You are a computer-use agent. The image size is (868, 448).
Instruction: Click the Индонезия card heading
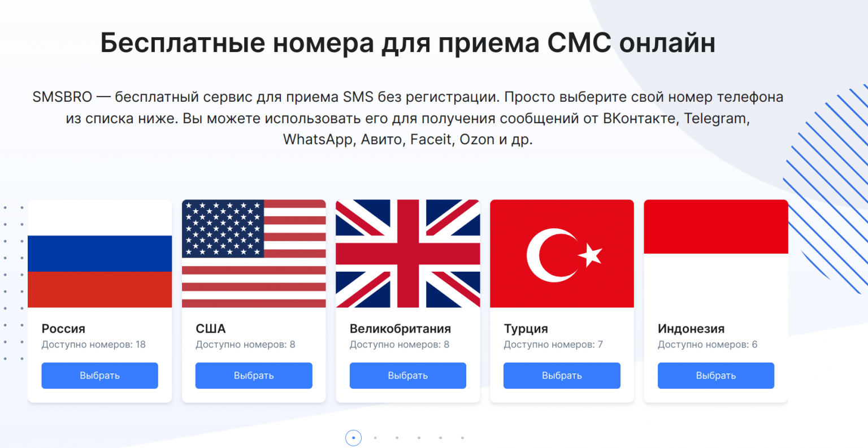[x=691, y=329]
